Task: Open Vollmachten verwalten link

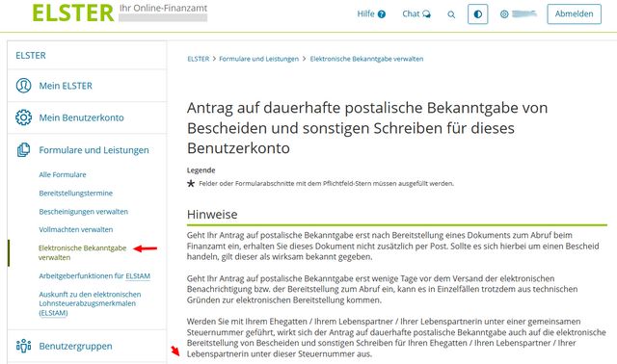Action: [x=75, y=229]
